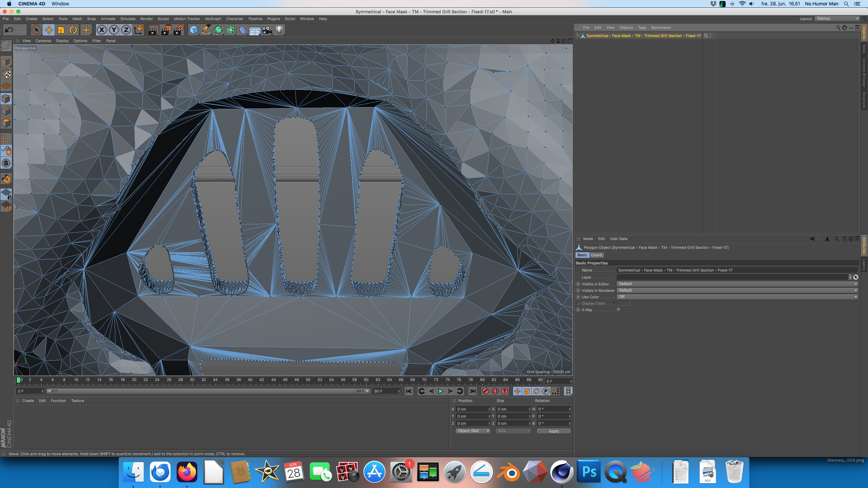868x488 pixels.
Task: Add a Camera object
Action: 267,30
